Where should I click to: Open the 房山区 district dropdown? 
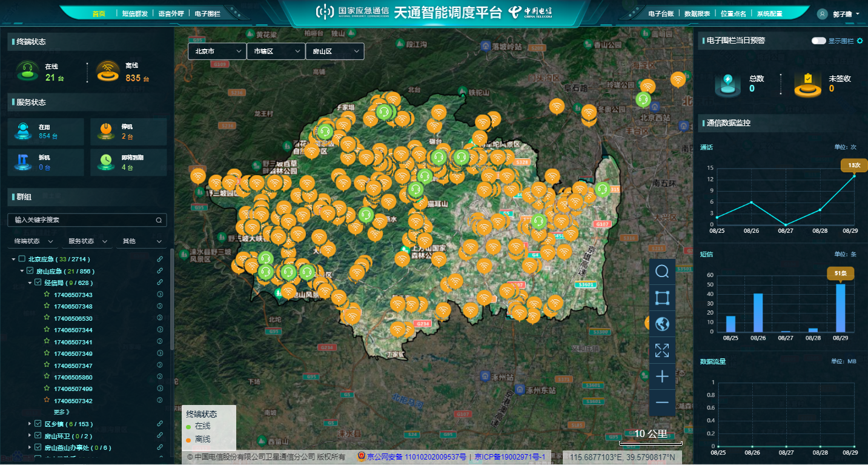tap(334, 52)
